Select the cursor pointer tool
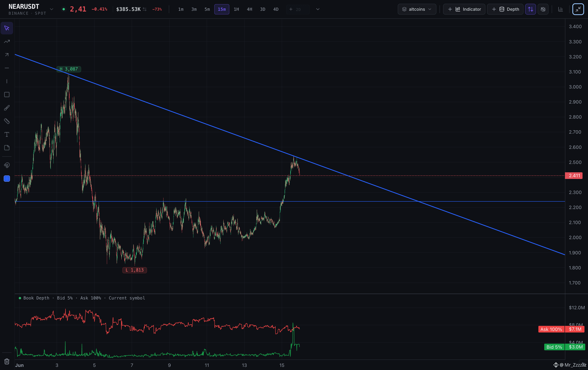 click(7, 28)
